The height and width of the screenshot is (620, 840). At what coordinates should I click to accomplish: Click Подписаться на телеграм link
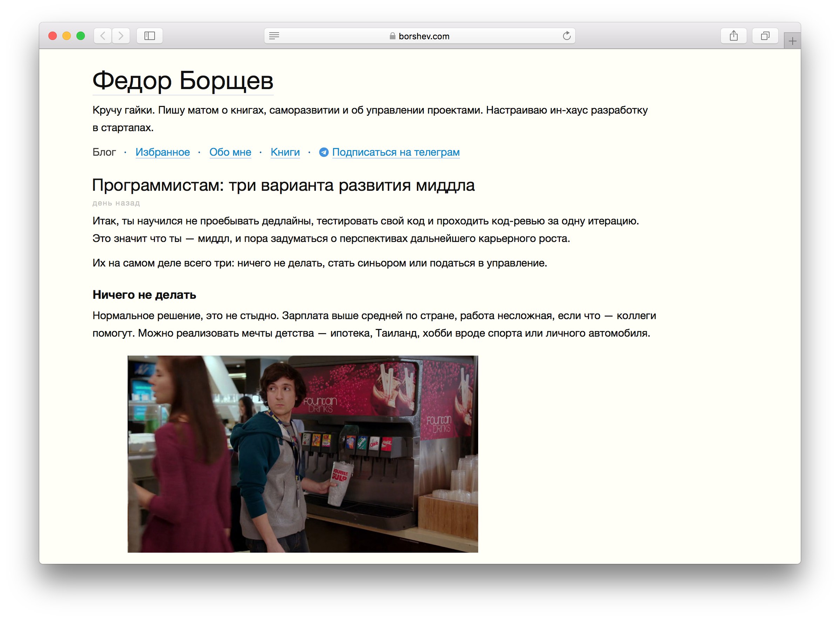[x=396, y=153]
